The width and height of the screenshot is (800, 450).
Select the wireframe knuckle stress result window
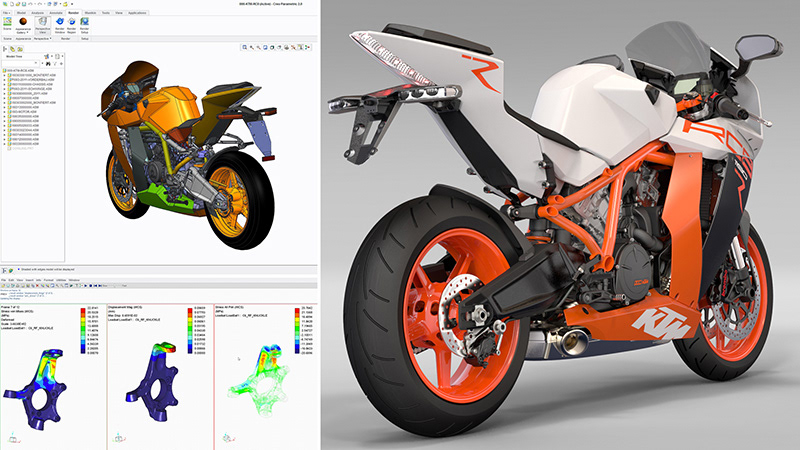tap(267, 377)
